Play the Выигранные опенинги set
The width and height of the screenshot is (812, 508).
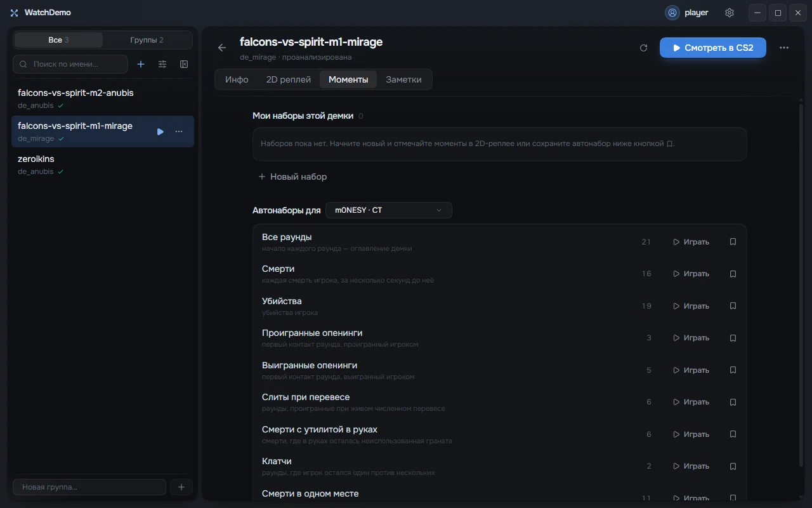coord(691,370)
